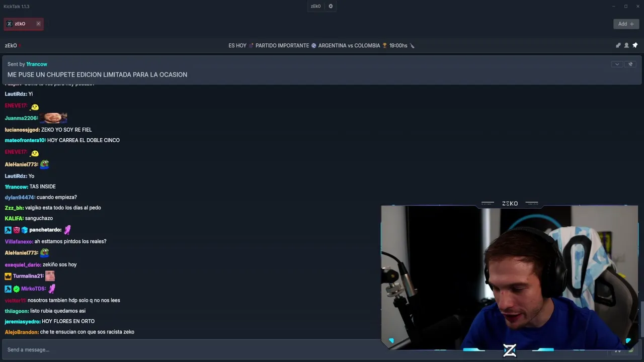Click message "sanguchazo"
Viewport: 644px width, 362px height.
coord(39,218)
